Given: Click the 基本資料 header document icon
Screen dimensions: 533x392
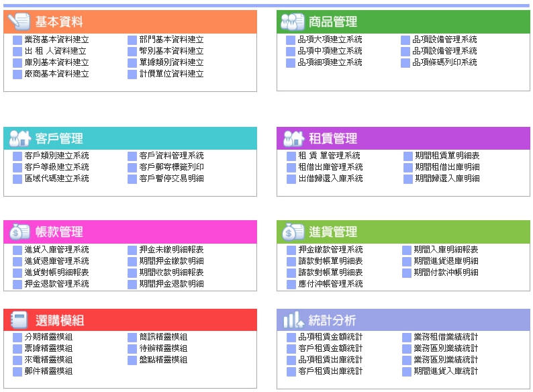Looking at the screenshot, I should (x=19, y=21).
